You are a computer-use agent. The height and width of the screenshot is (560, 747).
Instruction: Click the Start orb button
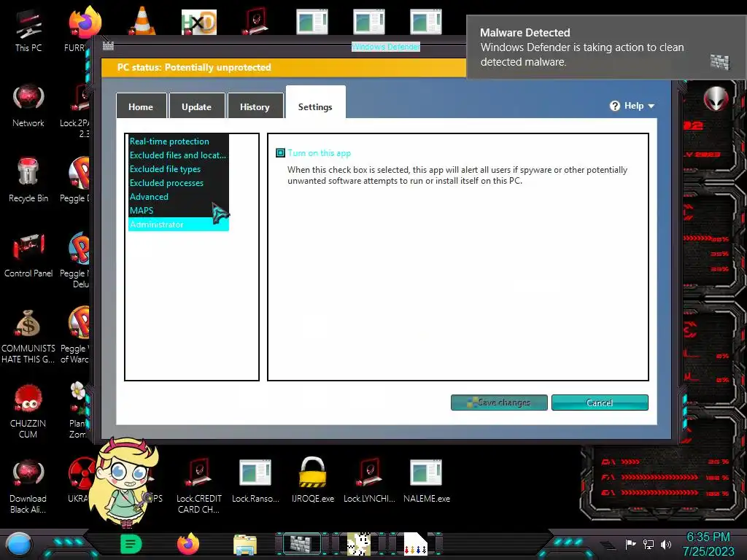pyautogui.click(x=19, y=544)
